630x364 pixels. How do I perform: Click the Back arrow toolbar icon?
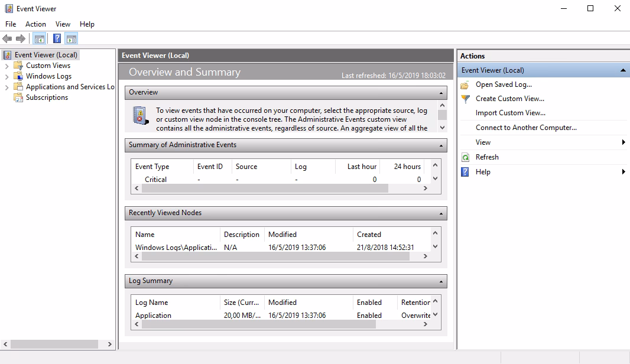coord(7,38)
